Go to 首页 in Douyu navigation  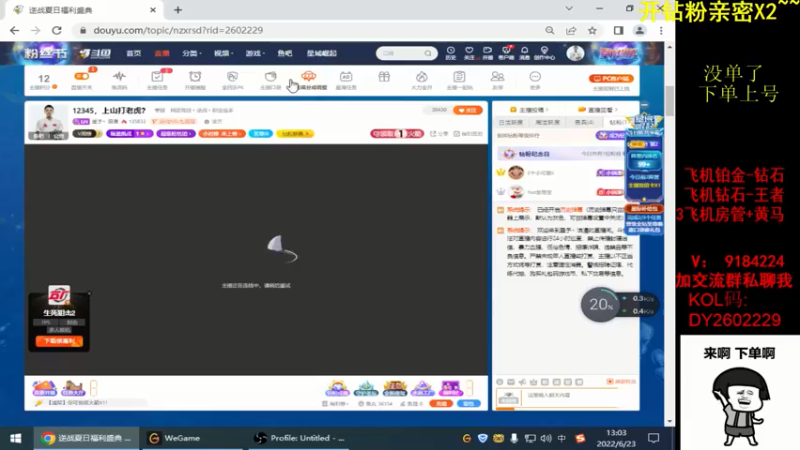pyautogui.click(x=134, y=53)
